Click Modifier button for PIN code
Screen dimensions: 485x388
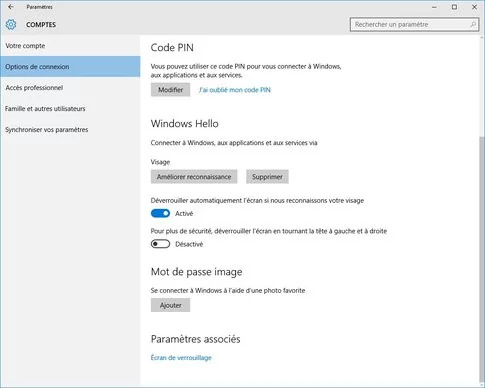[x=170, y=90]
